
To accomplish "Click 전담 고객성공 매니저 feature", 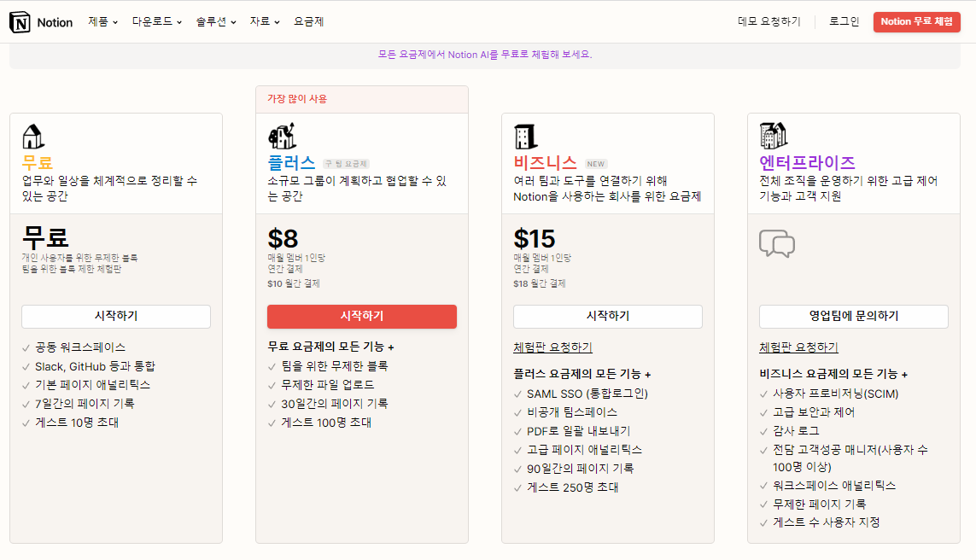I will pos(850,458).
